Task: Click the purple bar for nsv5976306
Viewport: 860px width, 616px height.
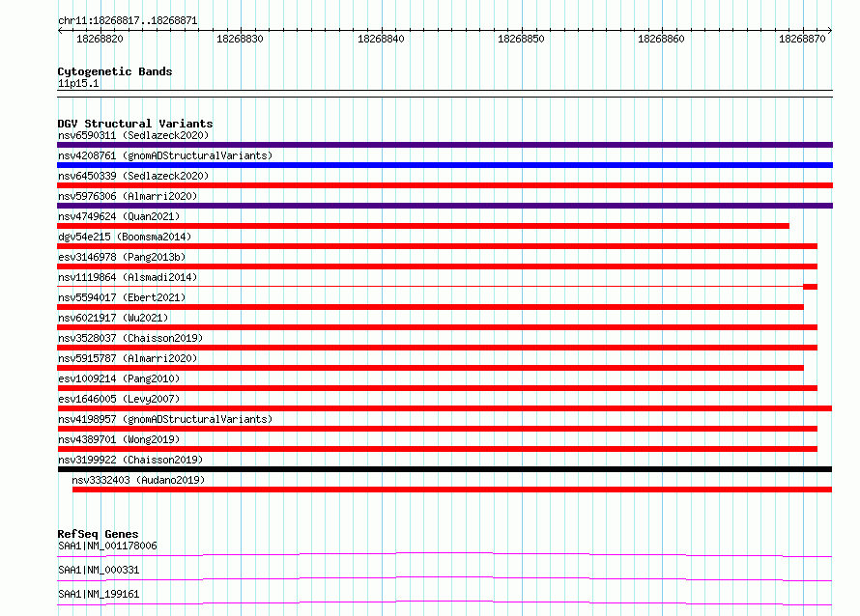Action: pos(444,206)
